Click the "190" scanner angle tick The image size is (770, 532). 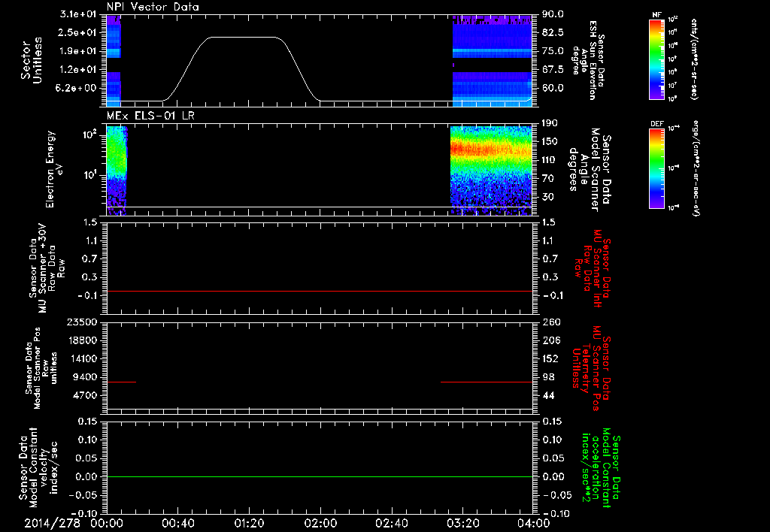550,123
